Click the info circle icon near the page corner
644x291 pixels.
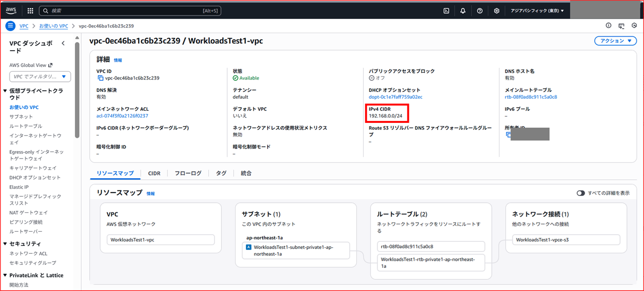tap(608, 25)
